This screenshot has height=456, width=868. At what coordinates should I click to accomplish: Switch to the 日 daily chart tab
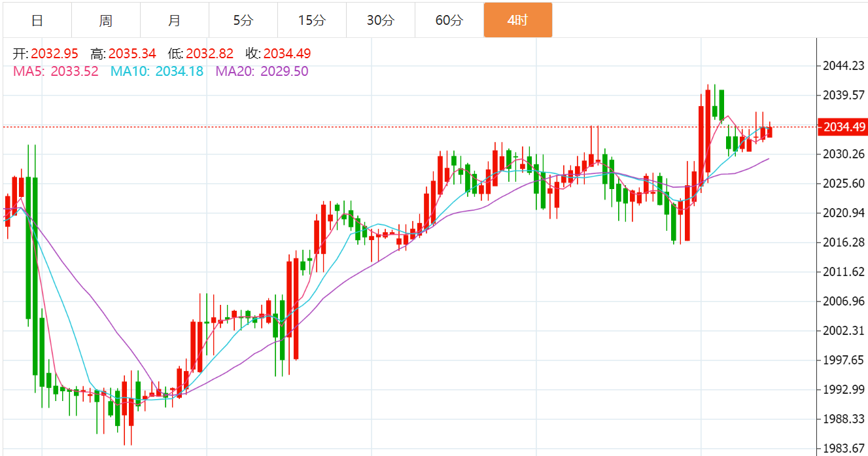pos(37,20)
